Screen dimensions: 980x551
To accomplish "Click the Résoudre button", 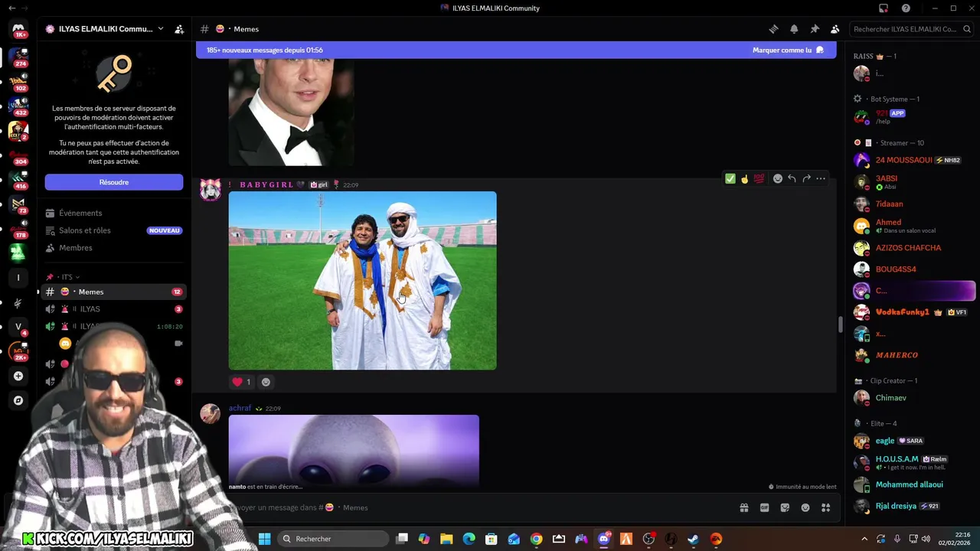I will (x=114, y=182).
